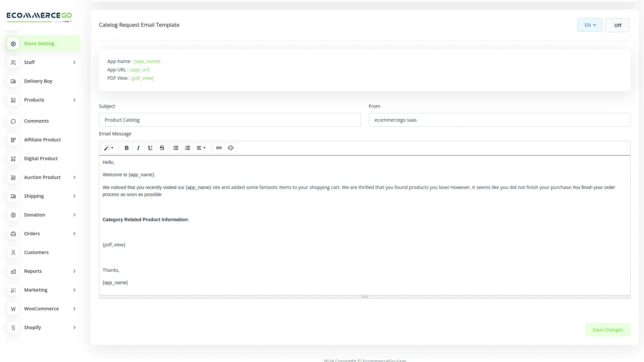Click inside the Subject input field
This screenshot has height=362, width=644.
[230, 120]
